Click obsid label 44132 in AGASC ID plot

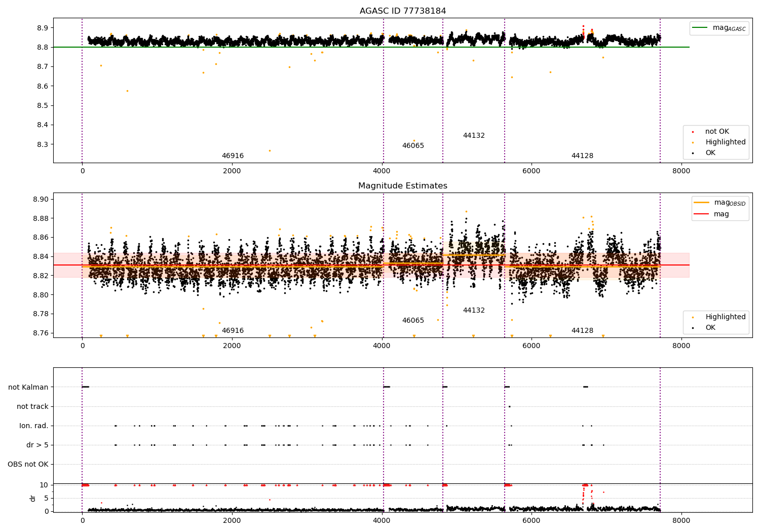click(x=474, y=136)
